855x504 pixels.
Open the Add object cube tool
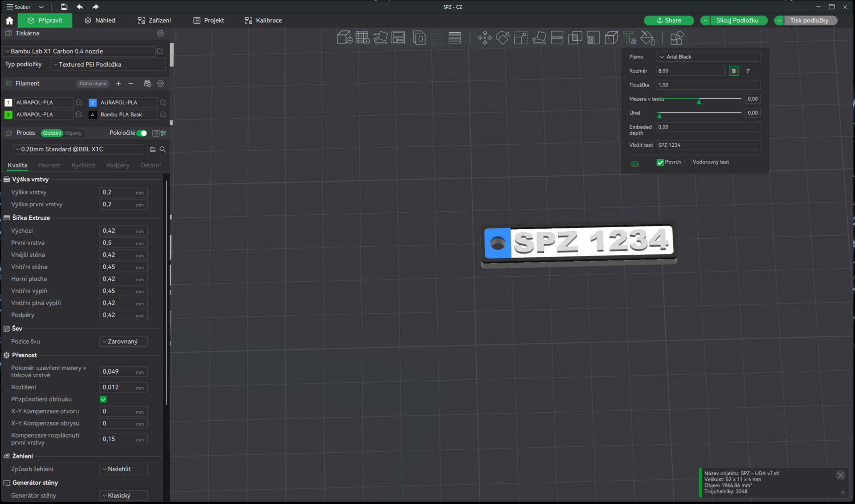[x=345, y=38]
